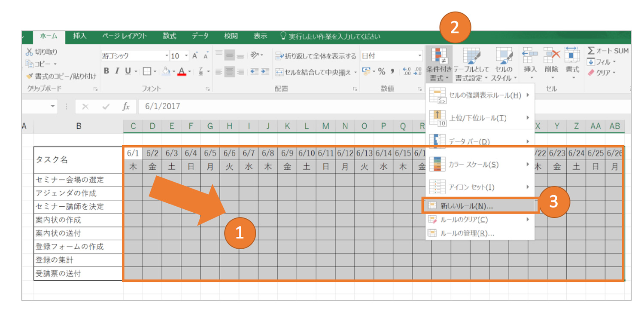Apply cell borders icon
644x318 pixels.
coord(146,71)
